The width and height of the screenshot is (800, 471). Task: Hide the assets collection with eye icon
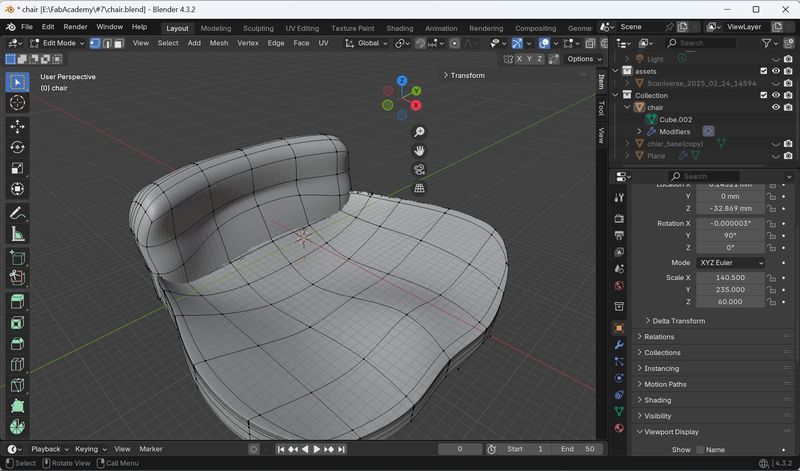click(x=776, y=71)
